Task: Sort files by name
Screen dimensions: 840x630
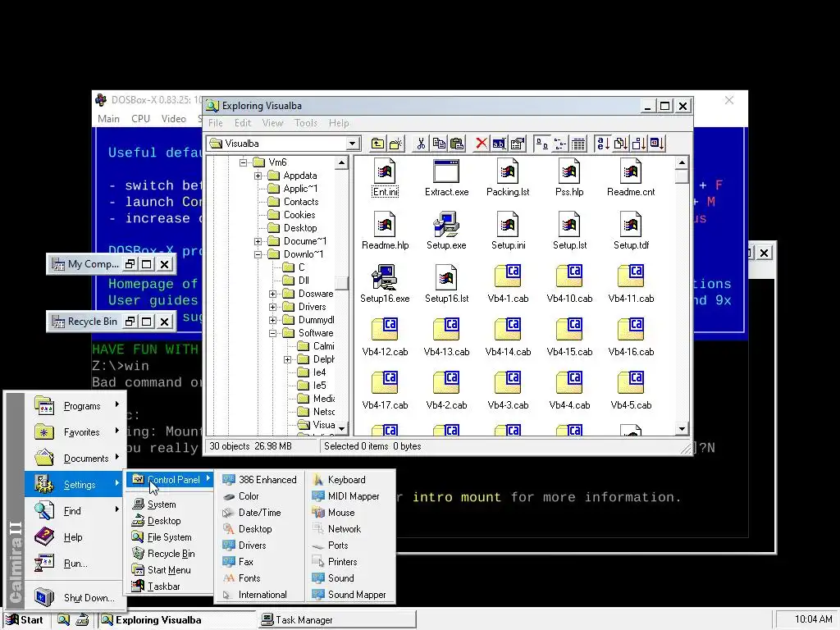Action: click(x=603, y=144)
